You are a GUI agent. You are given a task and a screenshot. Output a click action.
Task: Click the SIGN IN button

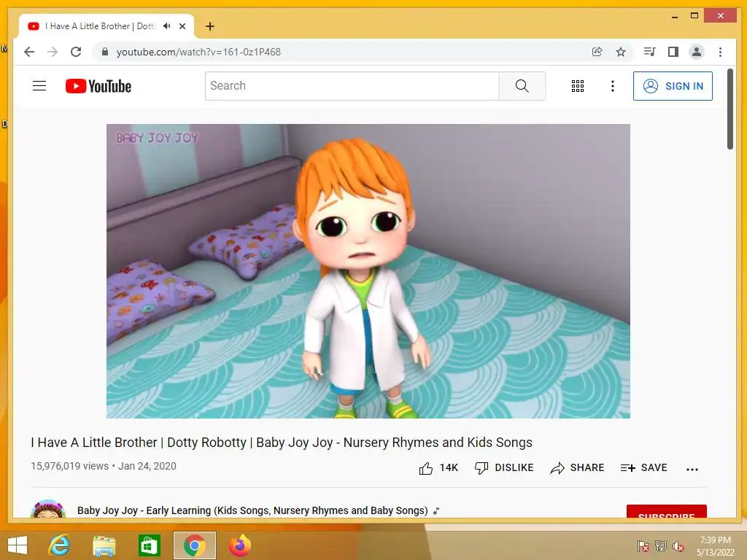[x=673, y=86]
